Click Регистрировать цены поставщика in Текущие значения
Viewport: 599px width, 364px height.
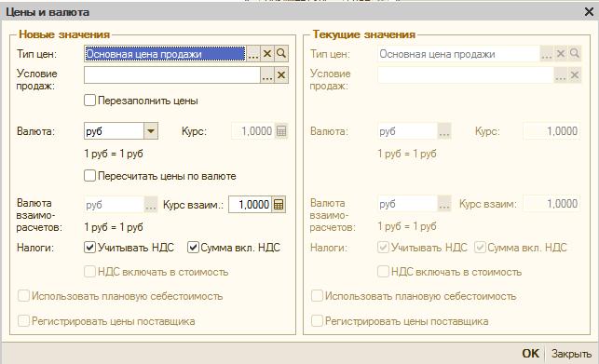tap(317, 321)
